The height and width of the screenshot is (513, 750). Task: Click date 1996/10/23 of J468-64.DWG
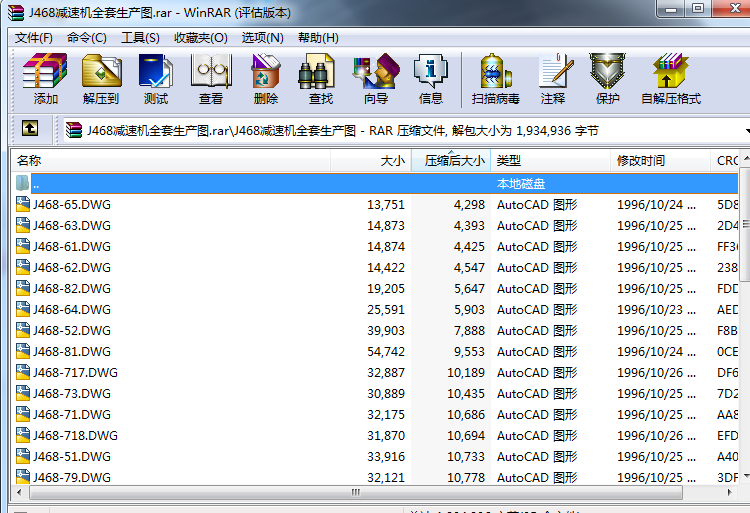(x=650, y=309)
